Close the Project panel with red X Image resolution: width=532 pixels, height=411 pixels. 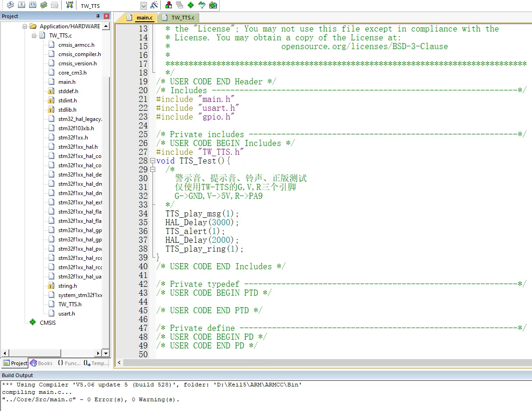pos(107,16)
